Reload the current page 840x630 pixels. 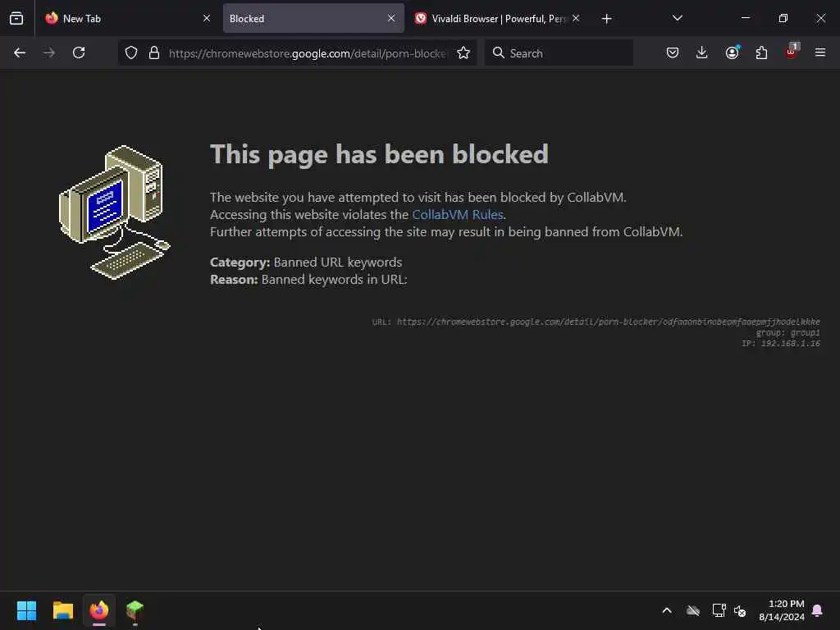point(79,52)
